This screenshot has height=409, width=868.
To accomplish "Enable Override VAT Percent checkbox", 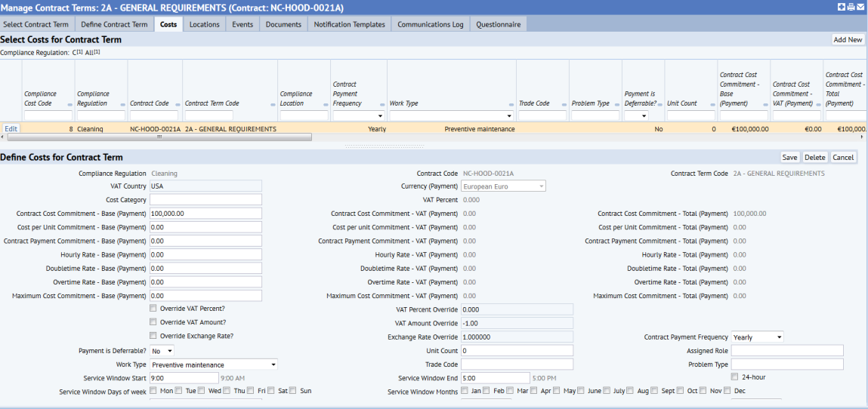I will pyautogui.click(x=154, y=309).
